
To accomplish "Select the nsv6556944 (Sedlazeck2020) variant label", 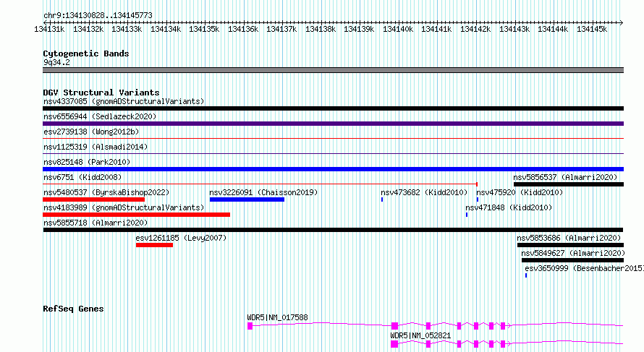I will pyautogui.click(x=100, y=116).
